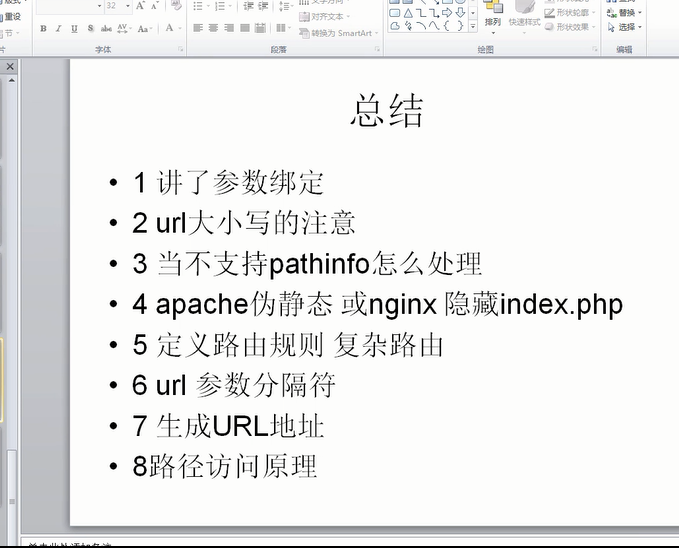Increase list indent level
Image resolution: width=679 pixels, height=548 pixels.
coord(263,6)
